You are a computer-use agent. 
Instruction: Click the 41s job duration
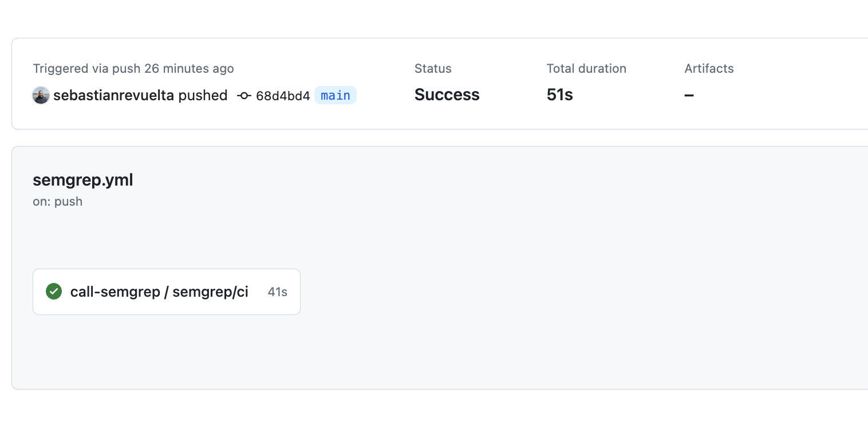(x=277, y=292)
